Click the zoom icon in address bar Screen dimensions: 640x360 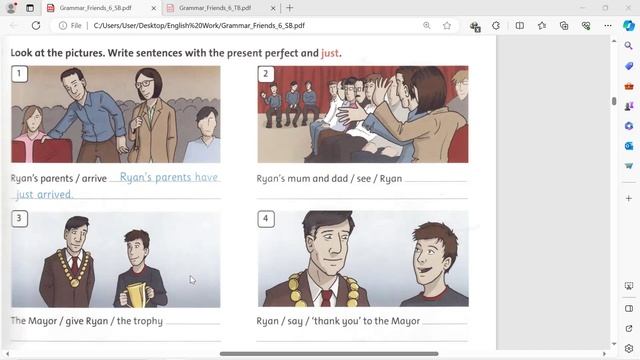coord(427,25)
